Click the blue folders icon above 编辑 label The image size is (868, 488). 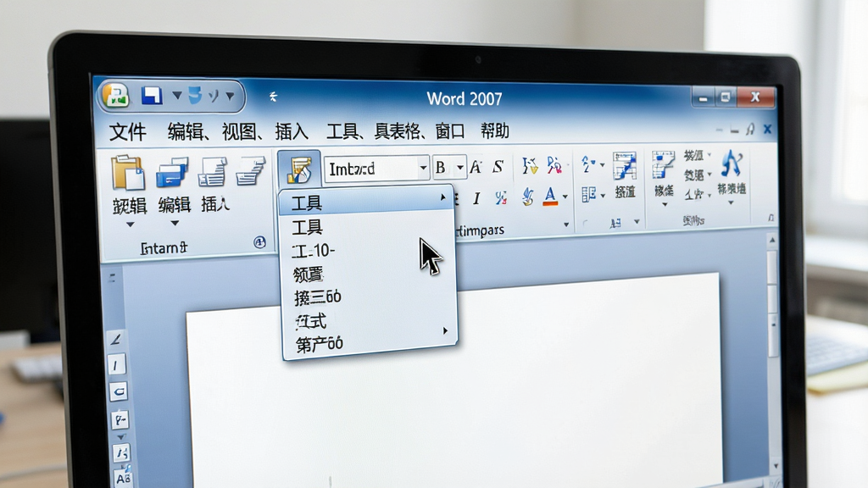click(x=172, y=173)
